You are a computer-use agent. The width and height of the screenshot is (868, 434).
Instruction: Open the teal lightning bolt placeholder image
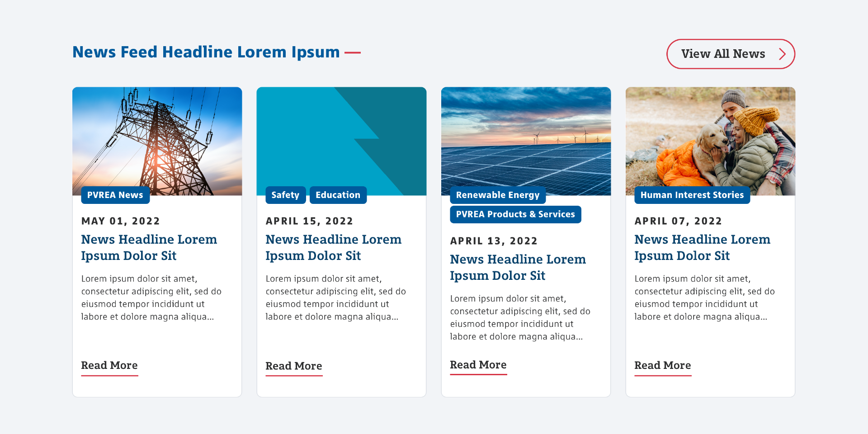[x=341, y=141]
